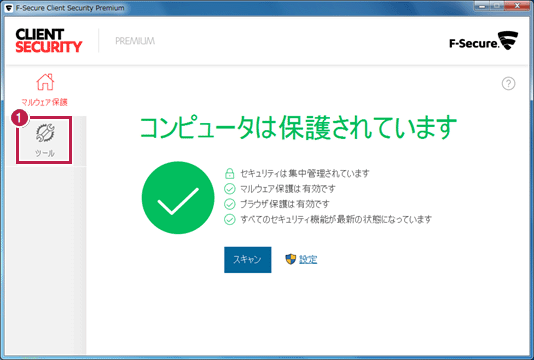Click the padlock icon for 集中管理
Image resolution: width=534 pixels, height=360 pixels.
point(230,173)
